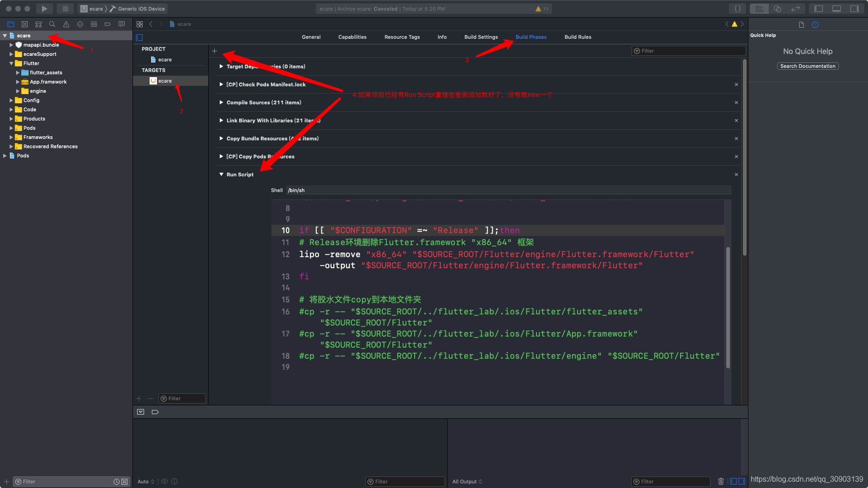The width and height of the screenshot is (868, 488).
Task: Click the Stop build button
Action: (x=66, y=9)
